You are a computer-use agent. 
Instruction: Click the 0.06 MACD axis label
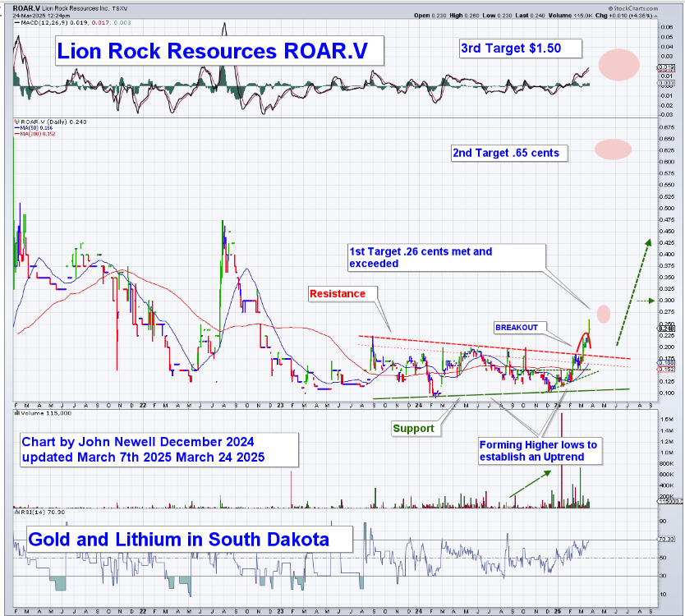click(x=667, y=27)
